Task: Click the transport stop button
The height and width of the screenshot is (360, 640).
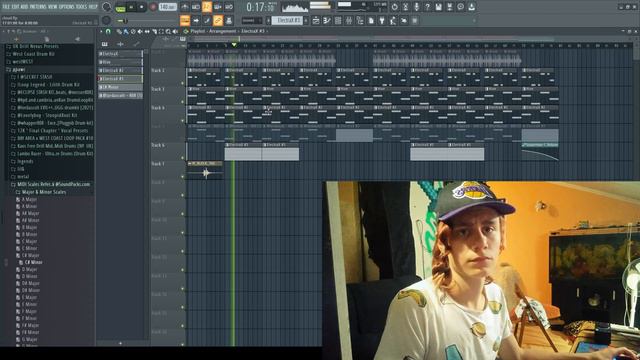Action: 142,7
